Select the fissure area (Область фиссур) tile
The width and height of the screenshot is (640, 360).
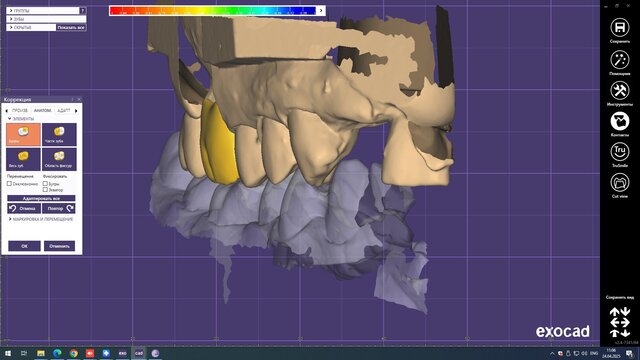click(x=59, y=159)
